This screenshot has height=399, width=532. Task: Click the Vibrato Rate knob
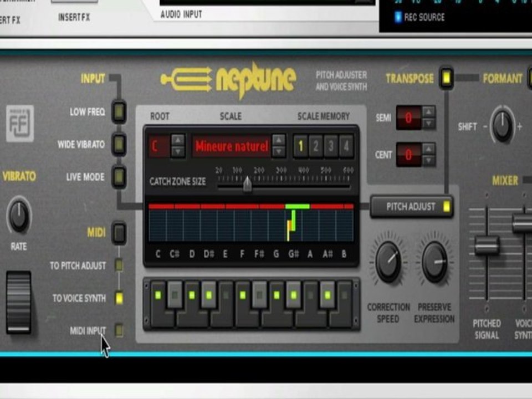(19, 216)
